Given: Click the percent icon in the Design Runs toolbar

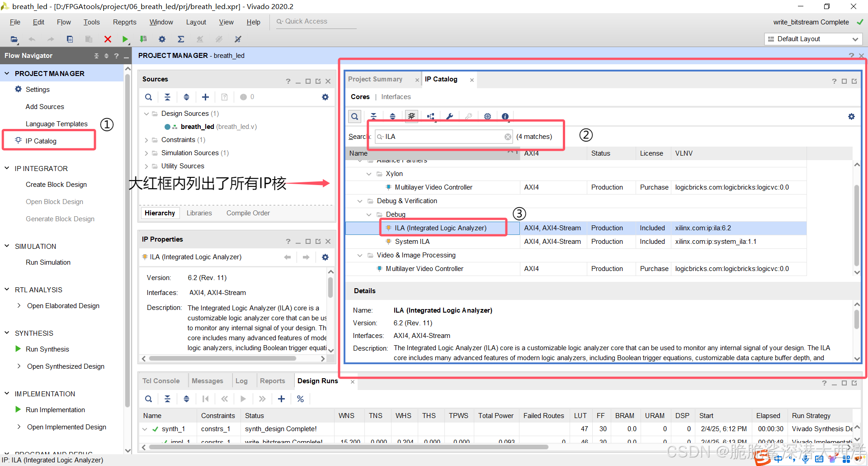Looking at the screenshot, I should pyautogui.click(x=300, y=399).
